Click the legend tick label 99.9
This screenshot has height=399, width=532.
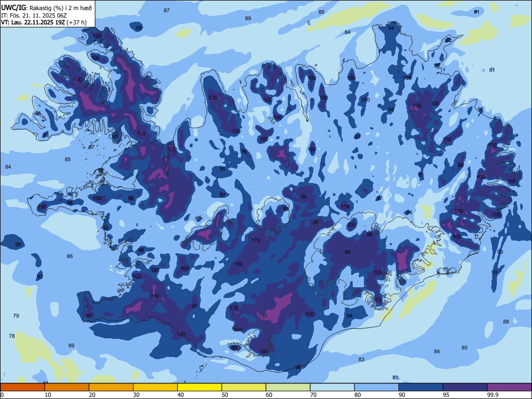click(x=492, y=395)
